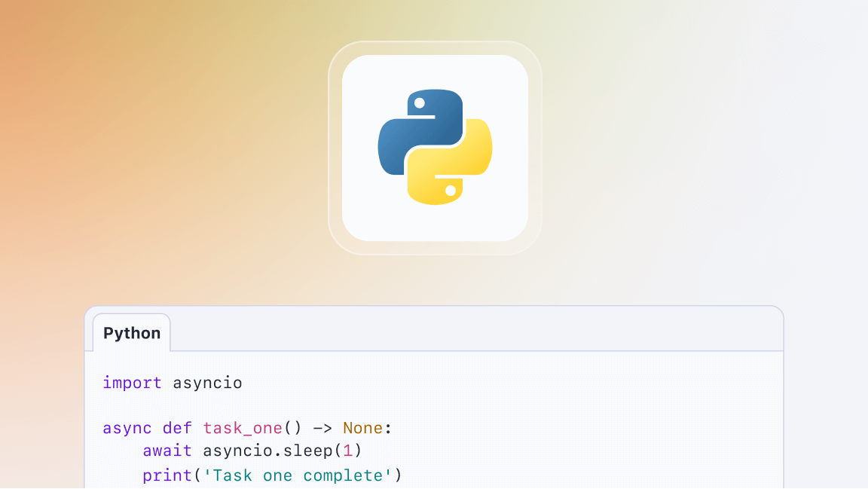Click the task_one function name
868x489 pixels.
point(242,428)
